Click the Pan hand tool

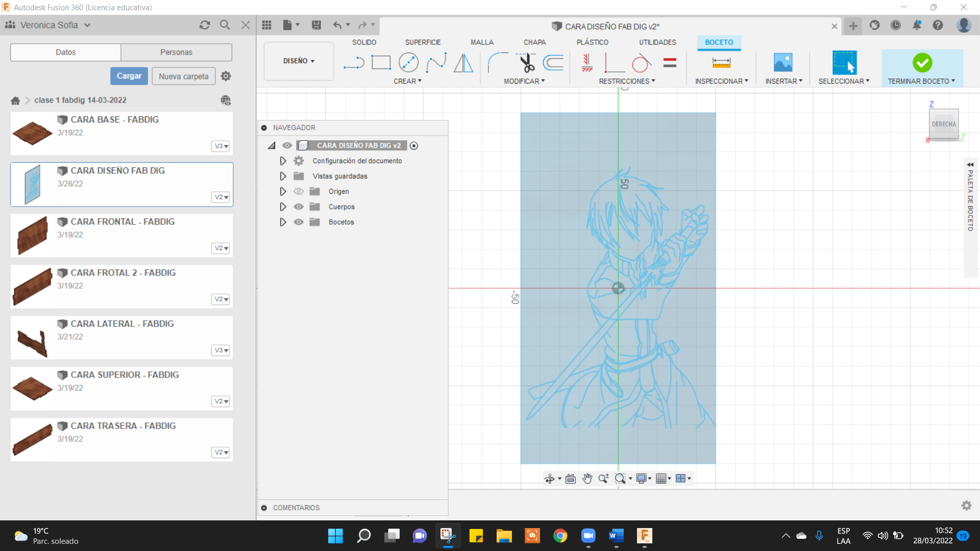tap(587, 479)
